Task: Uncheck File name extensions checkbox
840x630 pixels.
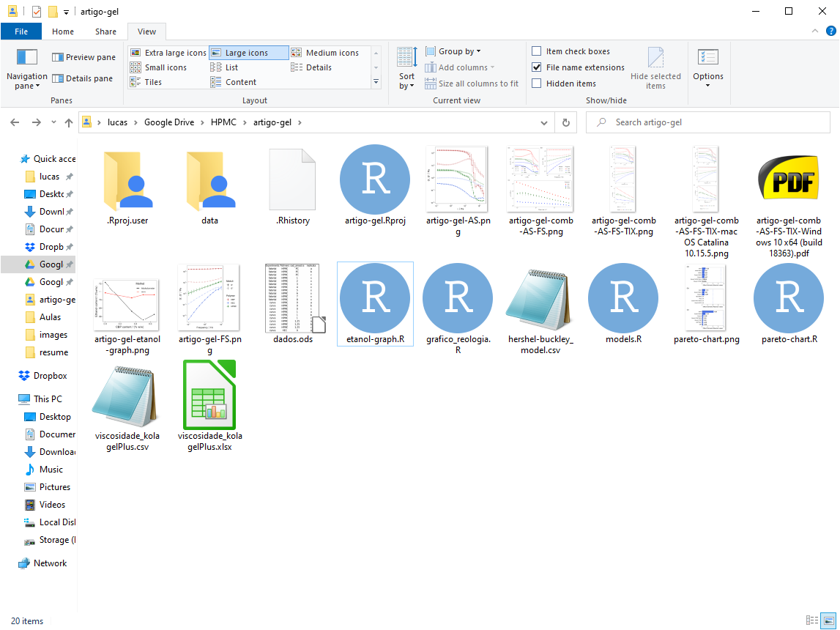Action: [x=537, y=67]
